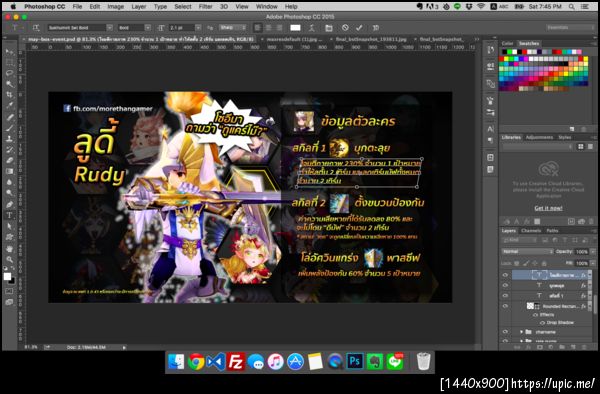Hide the Rounded Rectangle layer

[505, 306]
